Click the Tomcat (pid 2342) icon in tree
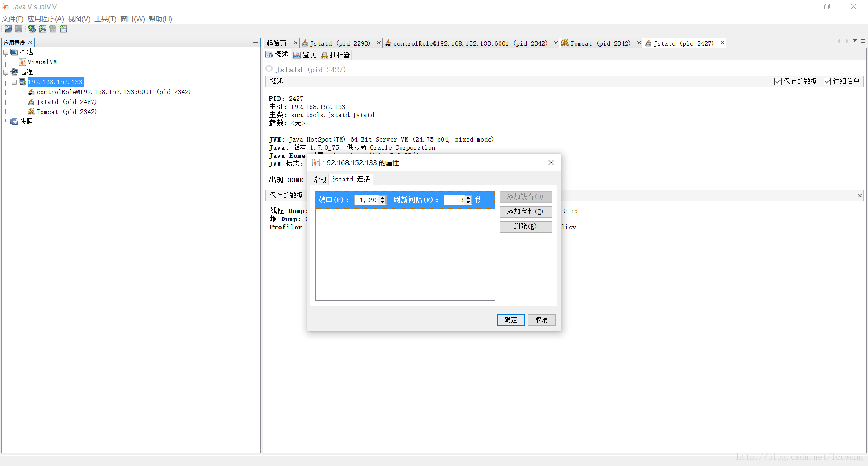The height and width of the screenshot is (466, 868). pos(31,112)
